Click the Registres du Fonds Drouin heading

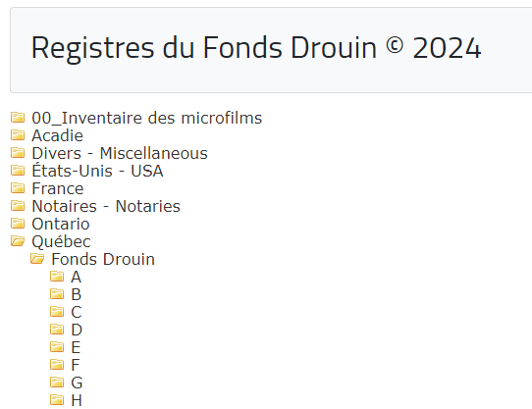point(256,48)
